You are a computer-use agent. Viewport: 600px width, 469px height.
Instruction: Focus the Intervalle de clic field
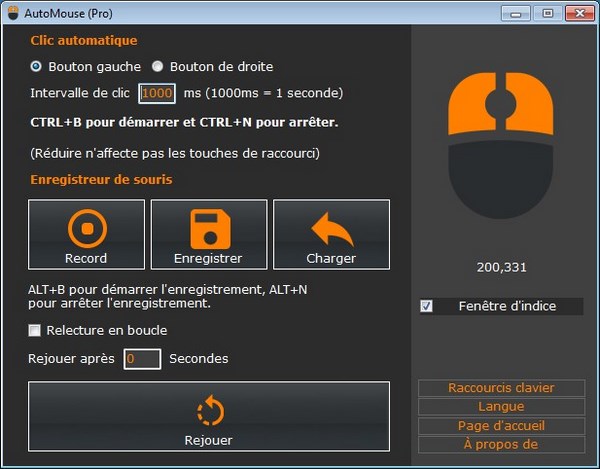[x=157, y=93]
